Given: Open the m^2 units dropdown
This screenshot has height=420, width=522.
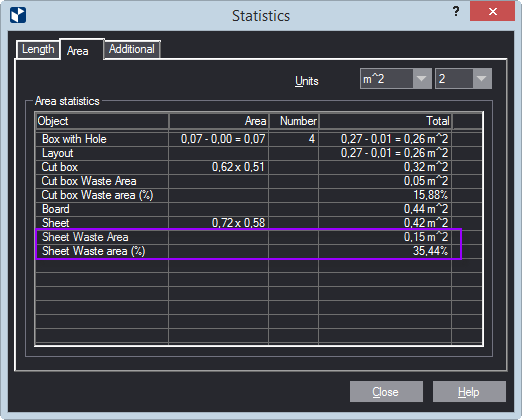Looking at the screenshot, I should click(396, 79).
